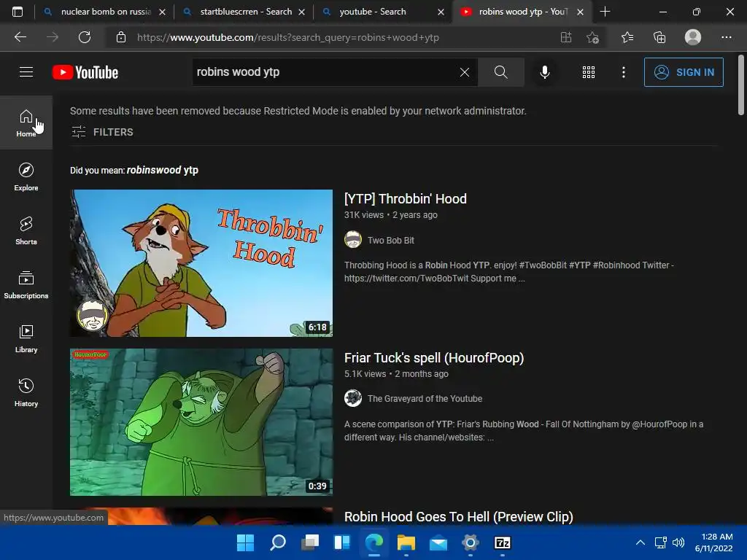Play the Throbbin' Hood video thumbnail
This screenshot has width=747, height=560.
(201, 262)
